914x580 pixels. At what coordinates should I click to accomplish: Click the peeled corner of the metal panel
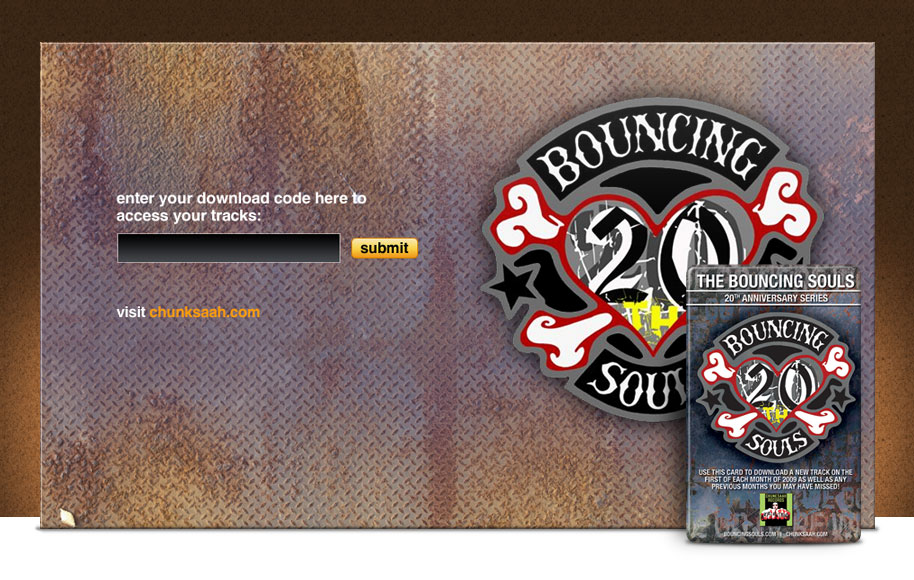pyautogui.click(x=67, y=518)
